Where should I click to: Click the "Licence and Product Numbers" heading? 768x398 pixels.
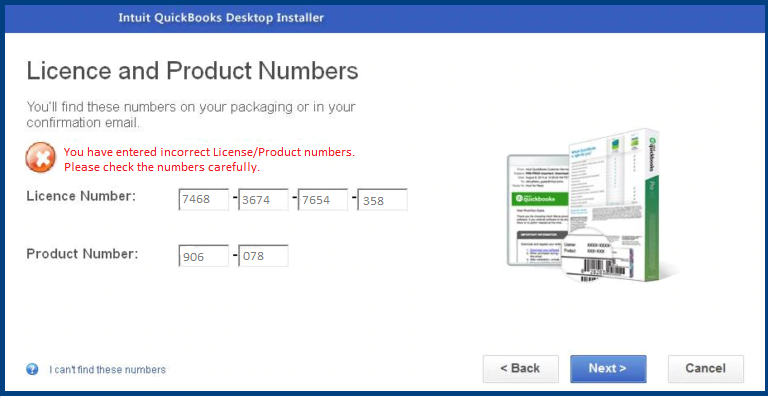(x=192, y=71)
